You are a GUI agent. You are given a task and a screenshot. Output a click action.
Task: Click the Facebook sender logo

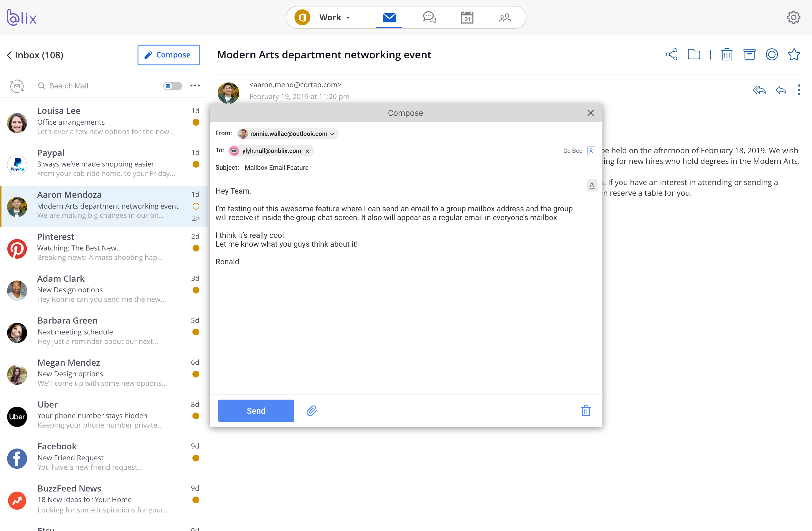point(17,459)
